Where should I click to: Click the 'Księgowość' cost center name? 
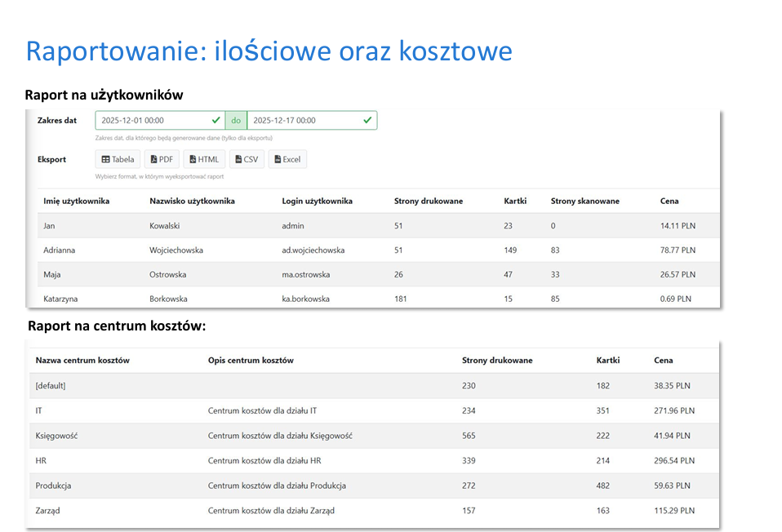coord(56,436)
